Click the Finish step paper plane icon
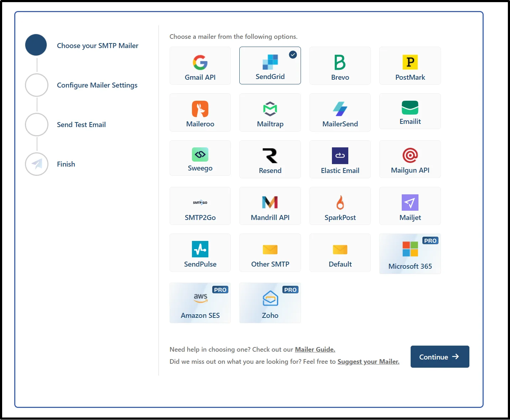Screen dimensions: 510x420 click(x=37, y=164)
